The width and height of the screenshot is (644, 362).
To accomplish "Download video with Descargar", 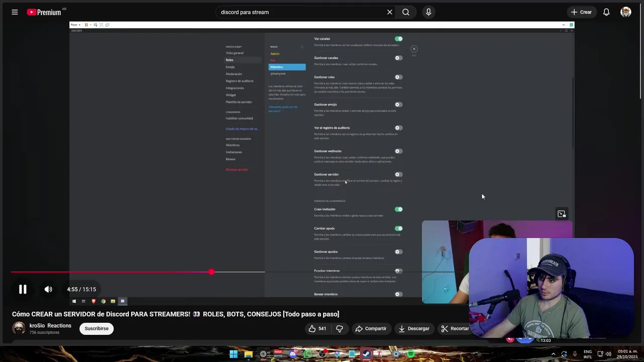I will (414, 328).
